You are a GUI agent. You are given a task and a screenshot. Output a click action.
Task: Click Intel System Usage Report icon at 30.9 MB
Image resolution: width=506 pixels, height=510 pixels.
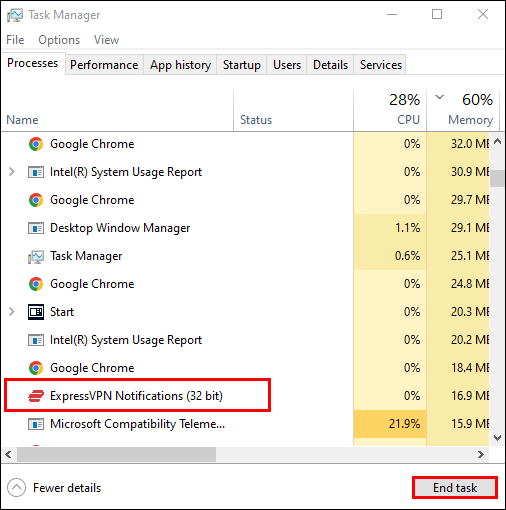pos(36,172)
